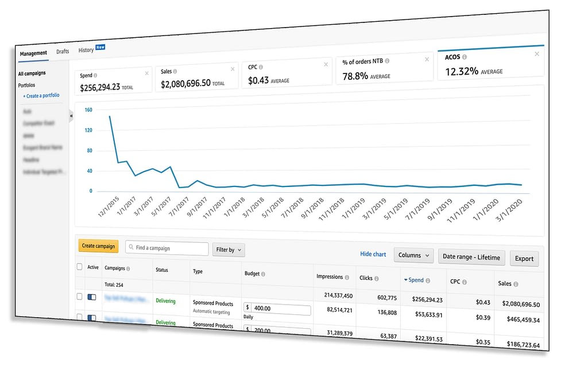Click the info icon next to Spend metric card title
Viewport: 588px width, 366px height.
point(95,75)
